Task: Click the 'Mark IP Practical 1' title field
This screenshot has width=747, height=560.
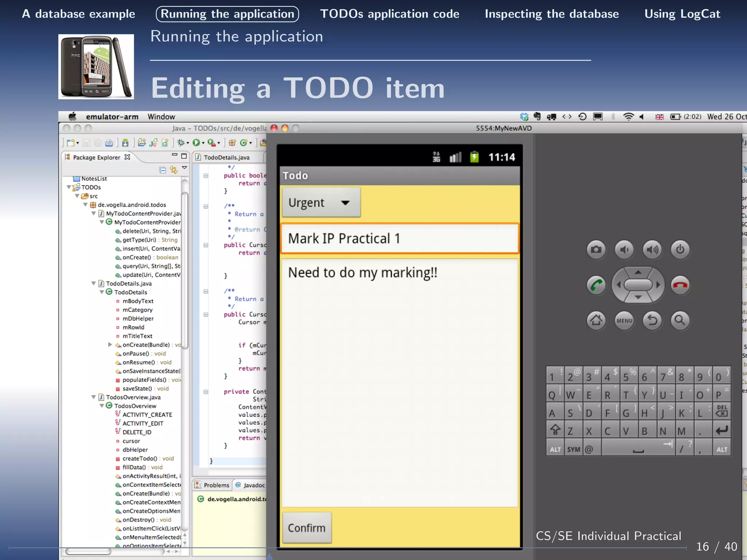Action: tap(400, 238)
